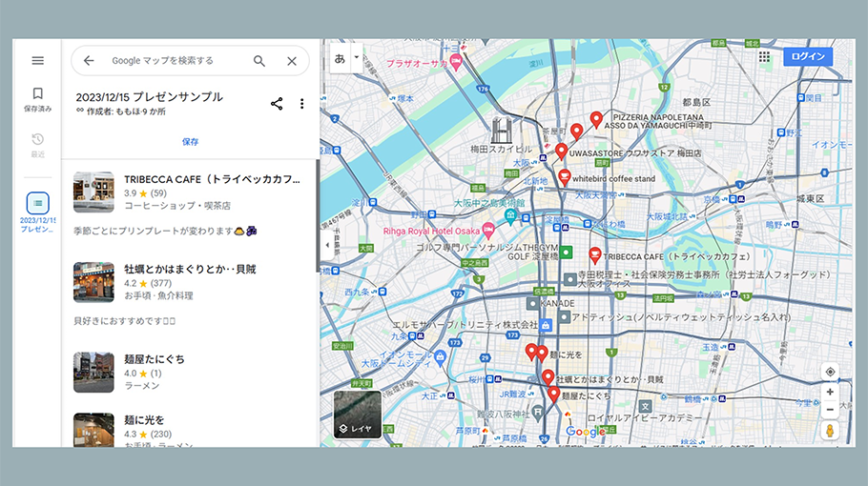Clear search with the X icon
The width and height of the screenshot is (868, 486).
[292, 61]
